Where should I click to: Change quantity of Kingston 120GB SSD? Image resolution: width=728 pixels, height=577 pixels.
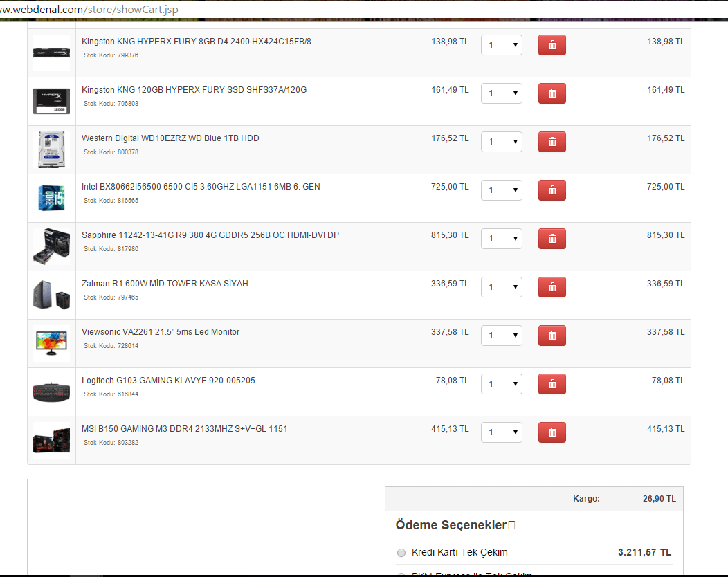(x=502, y=93)
